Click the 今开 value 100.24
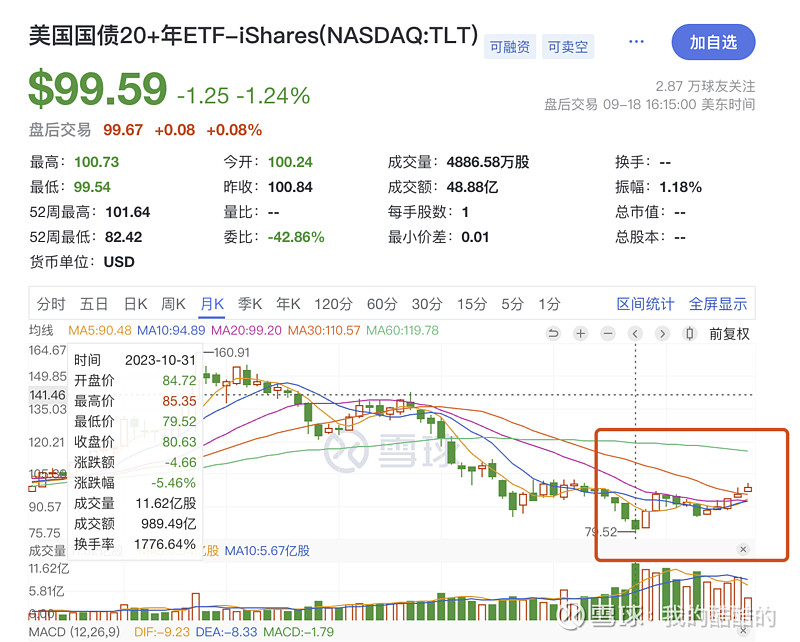 pos(290,162)
